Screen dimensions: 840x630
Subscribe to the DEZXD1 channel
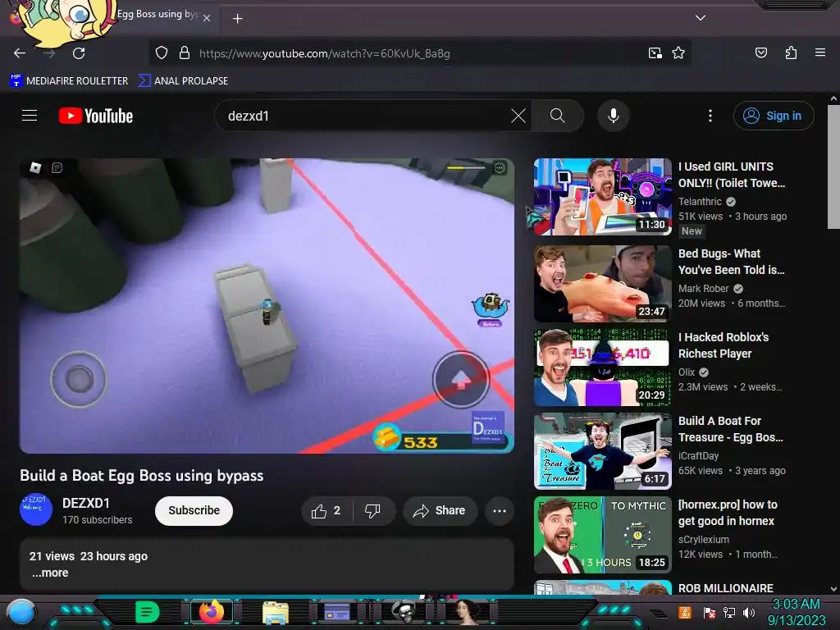(194, 510)
